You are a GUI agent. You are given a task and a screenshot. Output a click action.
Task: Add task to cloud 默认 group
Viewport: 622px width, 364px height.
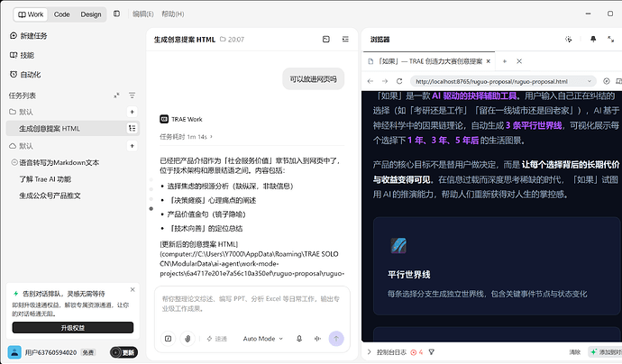133,146
